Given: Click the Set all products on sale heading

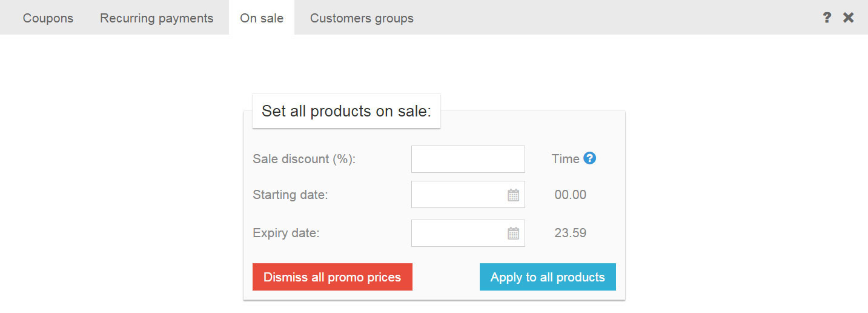Looking at the screenshot, I should coord(346,111).
